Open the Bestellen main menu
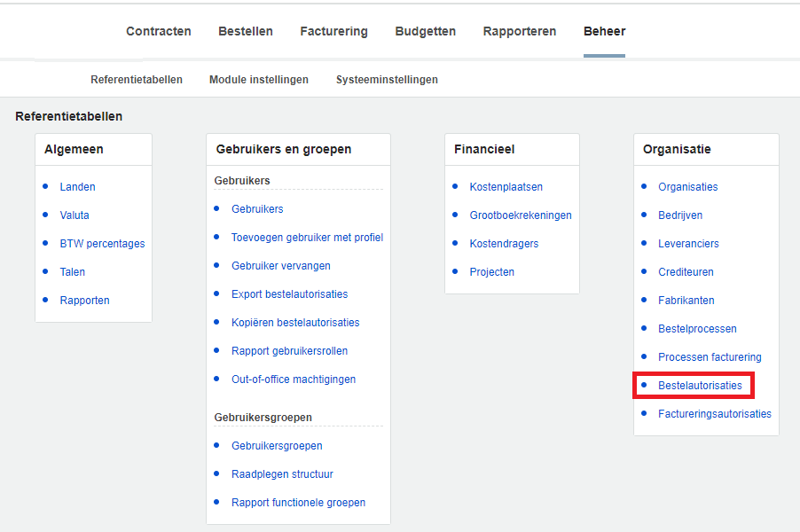 246,31
